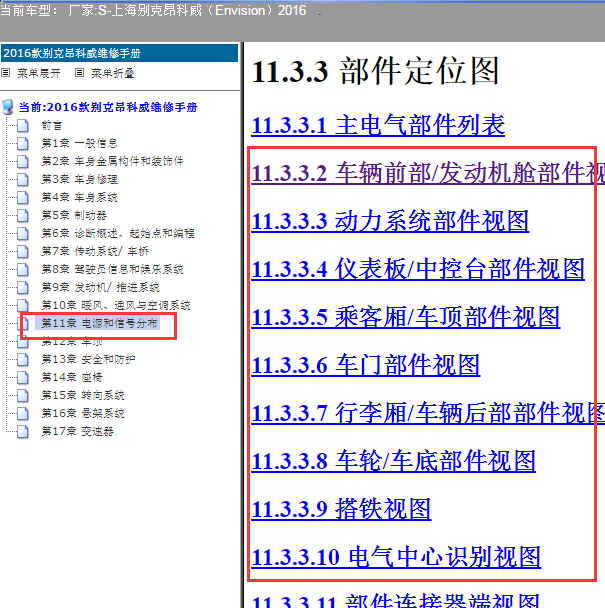Screen dimensions: 605x608
Task: Click the heading 11.3.3 部件定位图
Action: point(375,71)
